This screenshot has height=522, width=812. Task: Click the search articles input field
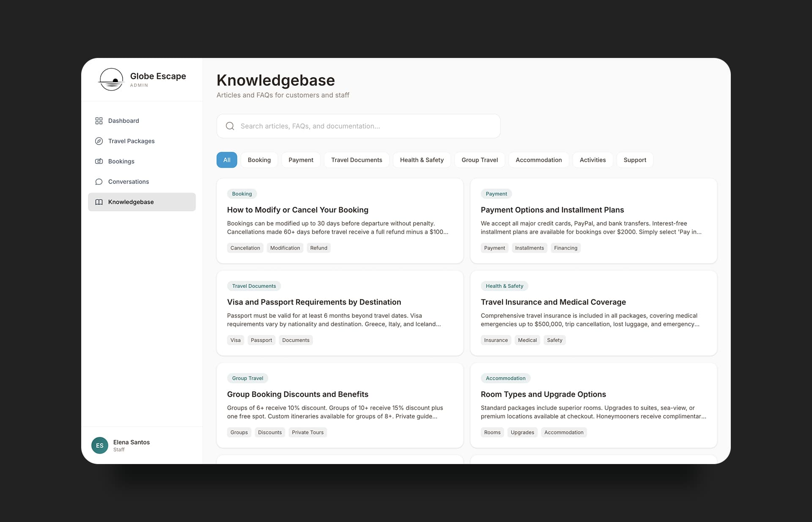[x=364, y=126]
